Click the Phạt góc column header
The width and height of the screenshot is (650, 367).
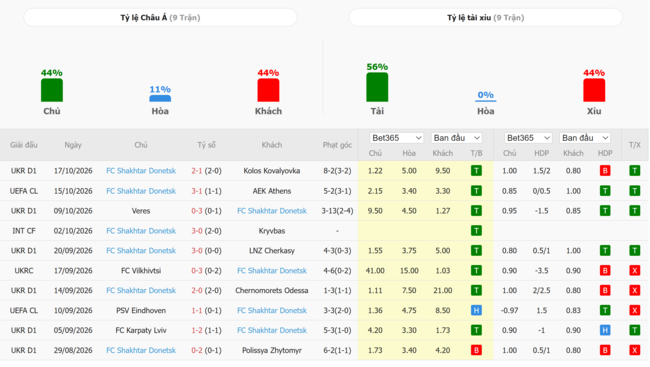pos(337,145)
